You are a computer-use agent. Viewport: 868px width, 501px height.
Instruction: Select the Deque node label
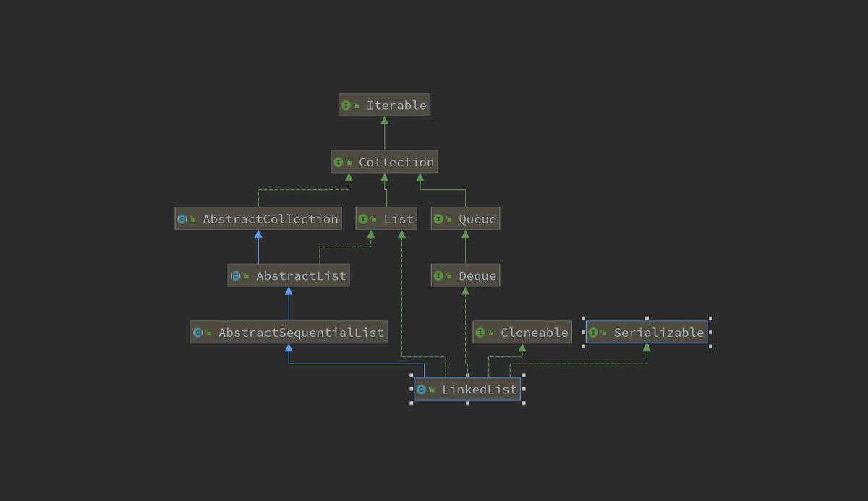coord(477,276)
